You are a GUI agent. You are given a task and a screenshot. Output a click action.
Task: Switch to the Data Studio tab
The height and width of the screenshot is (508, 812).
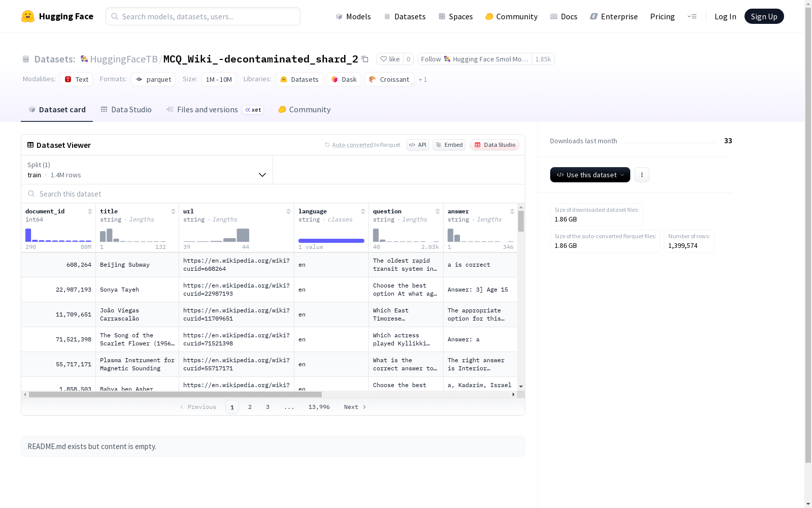point(126,109)
